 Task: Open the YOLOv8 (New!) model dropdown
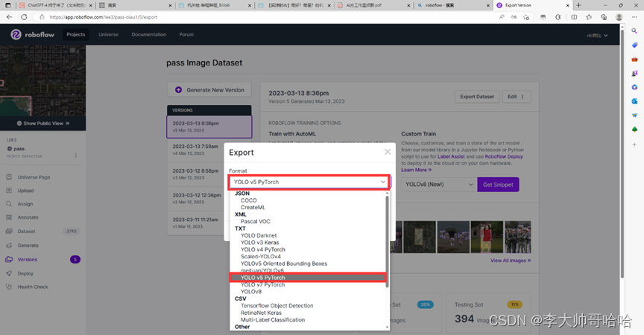click(x=438, y=185)
